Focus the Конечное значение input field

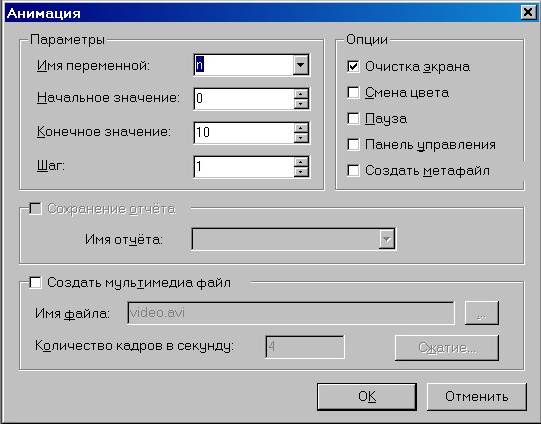pos(244,132)
